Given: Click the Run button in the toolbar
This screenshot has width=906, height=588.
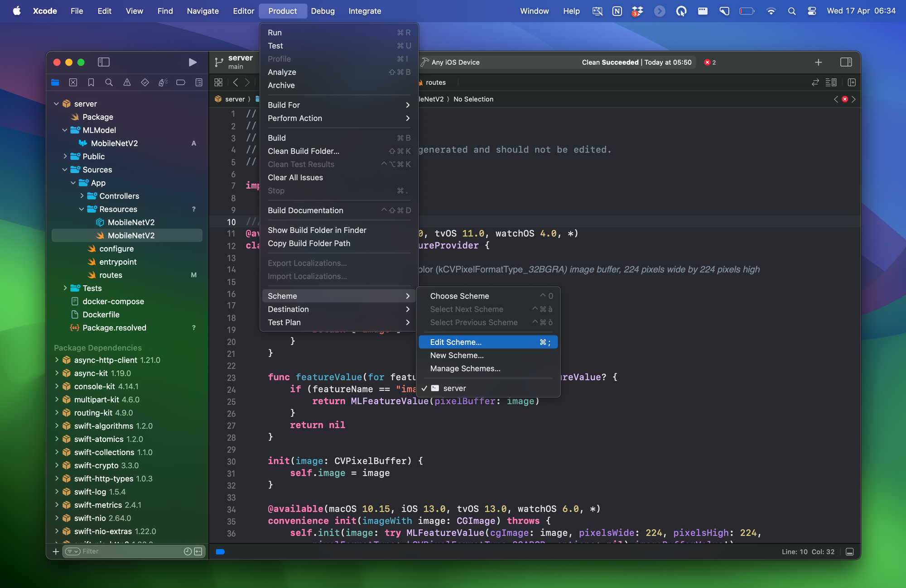Looking at the screenshot, I should (x=193, y=62).
